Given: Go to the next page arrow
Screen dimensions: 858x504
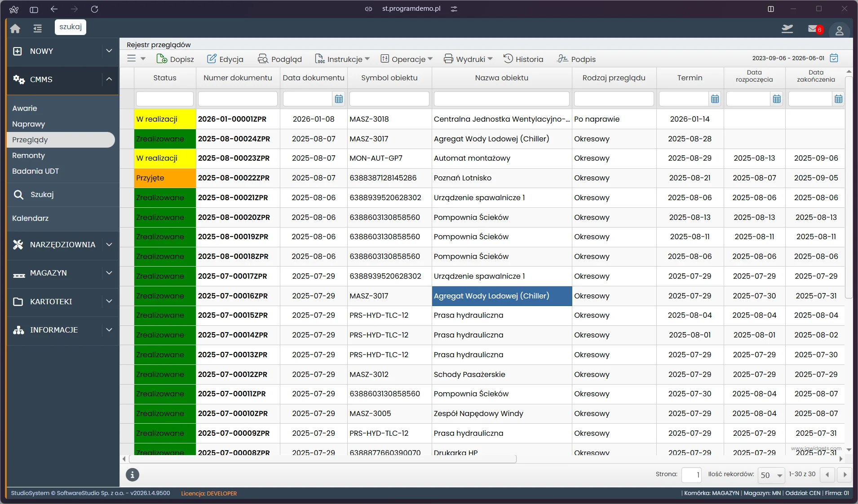Looking at the screenshot, I should [x=845, y=474].
